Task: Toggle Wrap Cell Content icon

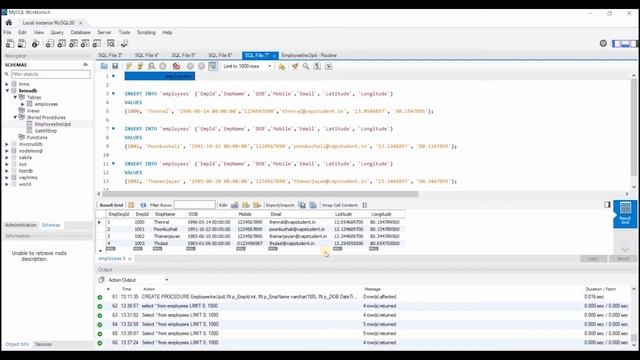Action: pos(365,205)
